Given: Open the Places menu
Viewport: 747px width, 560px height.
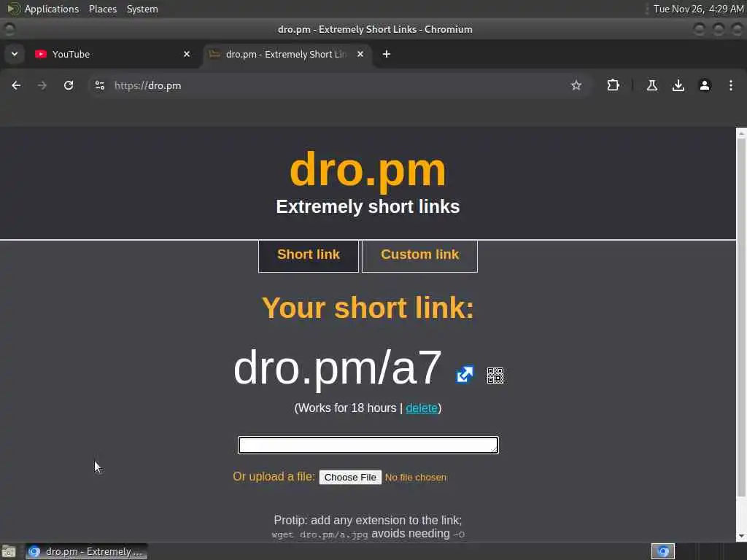Looking at the screenshot, I should pos(102,9).
